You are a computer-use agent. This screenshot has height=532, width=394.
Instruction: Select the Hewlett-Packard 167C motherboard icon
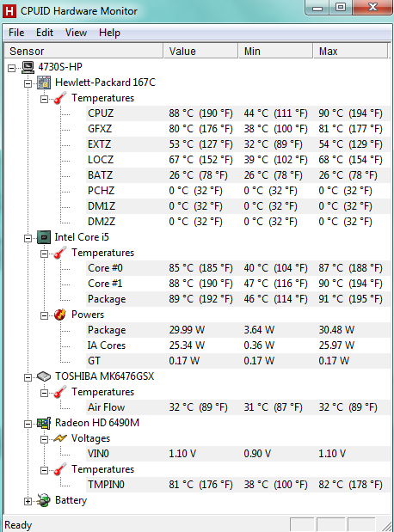click(44, 83)
